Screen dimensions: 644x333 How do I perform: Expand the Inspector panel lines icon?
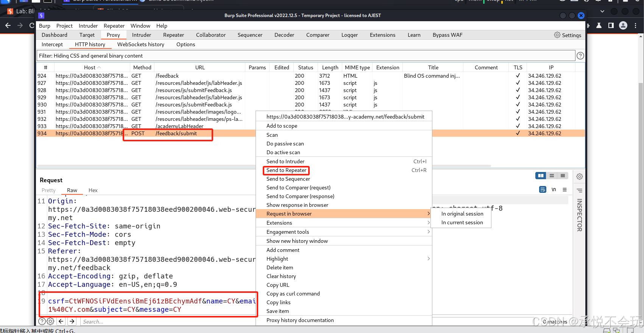click(579, 190)
